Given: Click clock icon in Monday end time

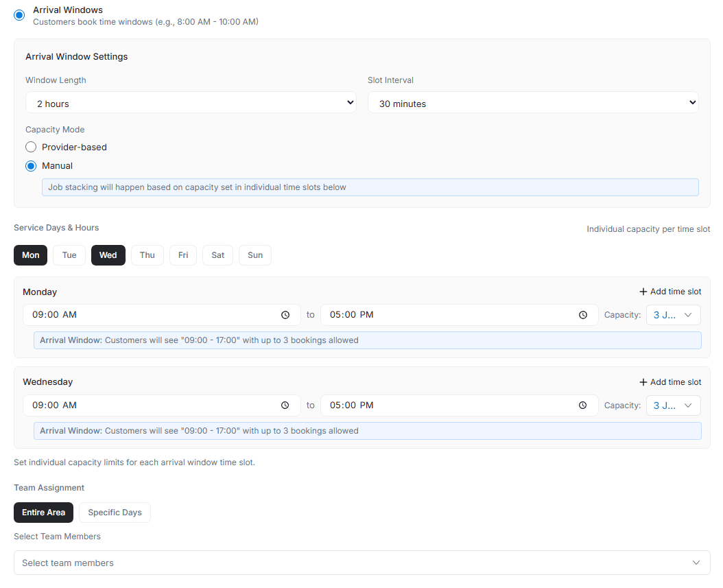Looking at the screenshot, I should click(583, 315).
